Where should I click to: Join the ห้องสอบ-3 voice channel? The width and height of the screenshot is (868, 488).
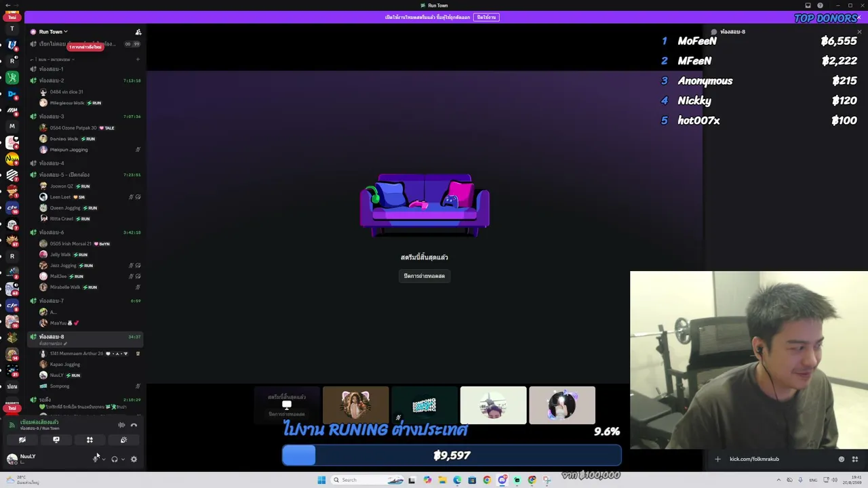click(x=85, y=117)
